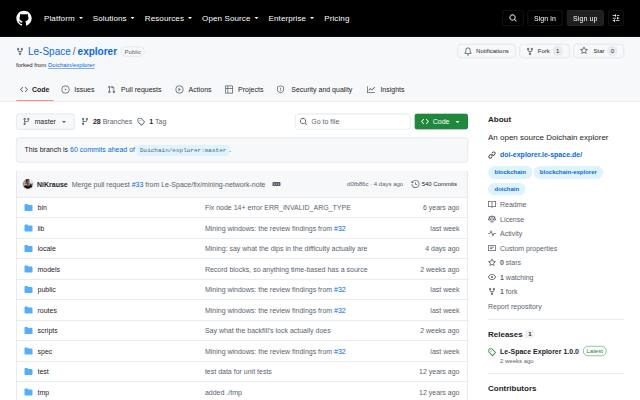
Task: Click the routes folder icon
Action: (x=28, y=311)
